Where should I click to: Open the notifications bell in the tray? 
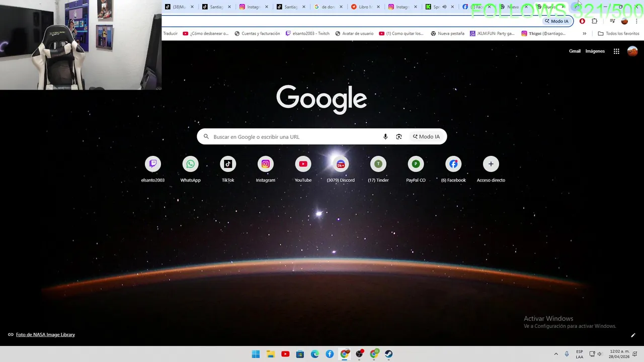point(635,354)
